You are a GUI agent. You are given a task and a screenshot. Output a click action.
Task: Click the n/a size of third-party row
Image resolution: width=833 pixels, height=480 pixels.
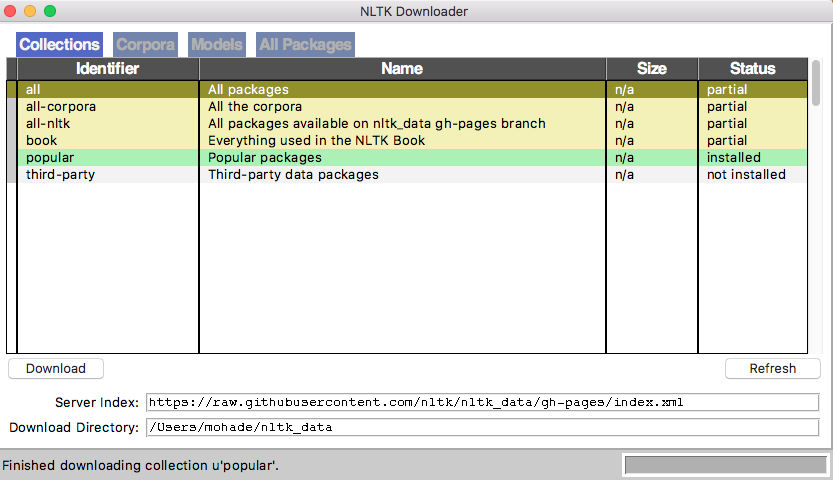click(652, 175)
